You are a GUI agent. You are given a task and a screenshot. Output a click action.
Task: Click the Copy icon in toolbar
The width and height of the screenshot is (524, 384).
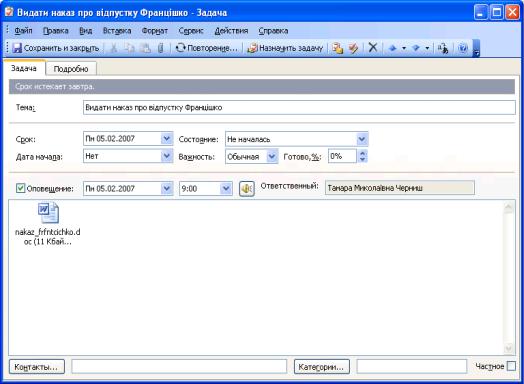[129, 48]
